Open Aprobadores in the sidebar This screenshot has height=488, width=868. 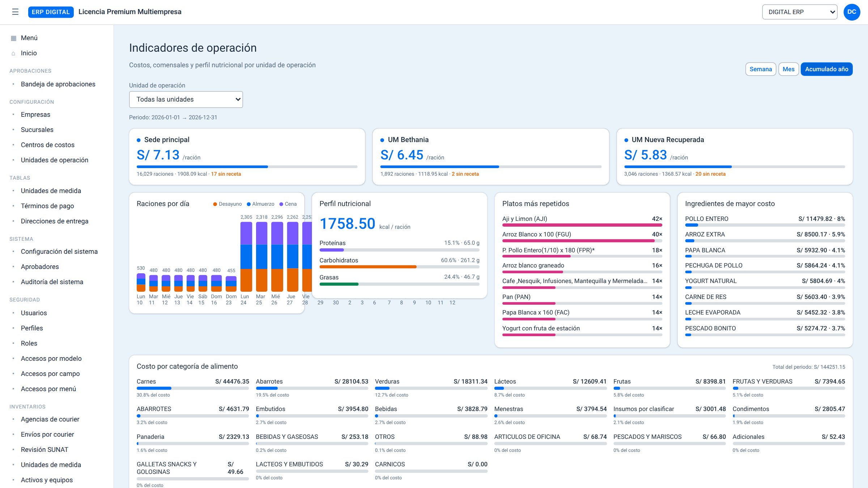coord(40,267)
